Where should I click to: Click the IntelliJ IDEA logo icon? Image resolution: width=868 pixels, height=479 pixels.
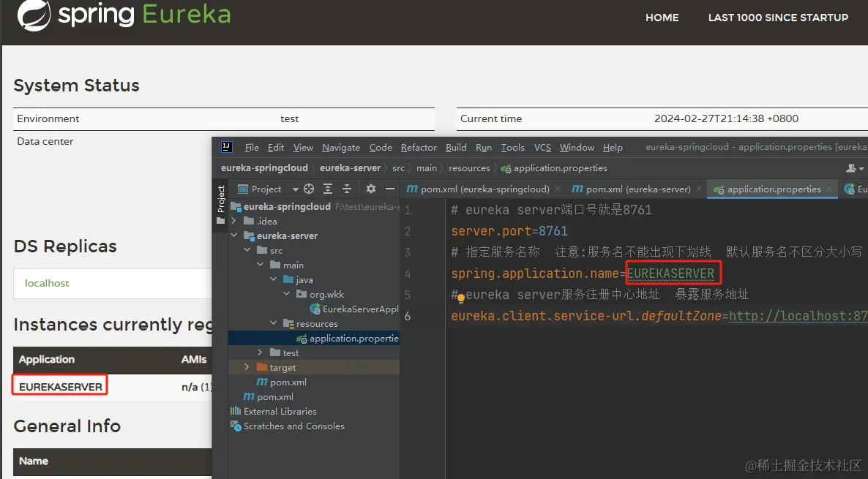pyautogui.click(x=226, y=147)
